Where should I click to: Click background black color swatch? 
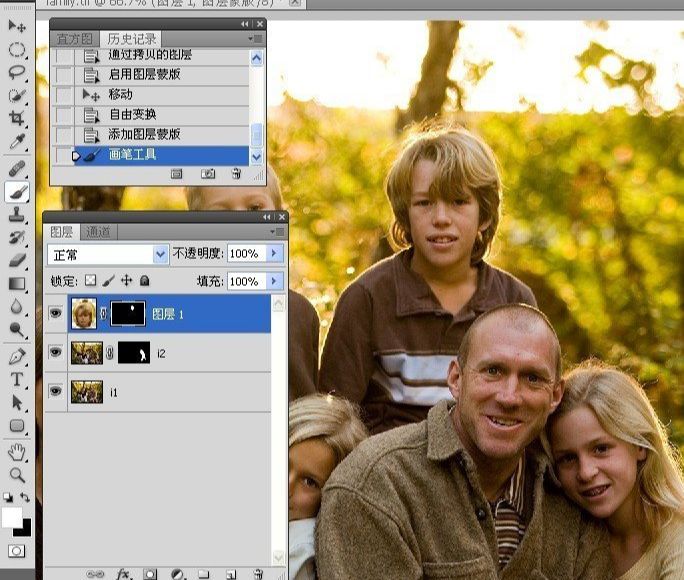tap(26, 530)
